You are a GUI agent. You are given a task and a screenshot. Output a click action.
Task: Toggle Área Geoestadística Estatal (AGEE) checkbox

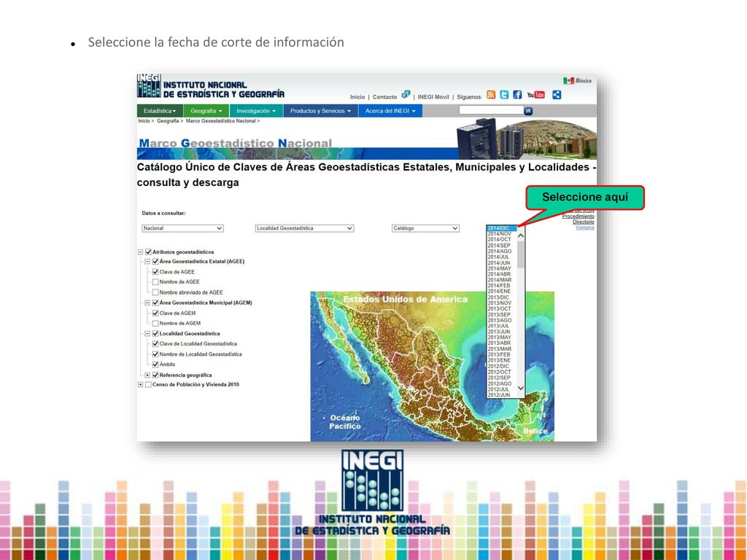pyautogui.click(x=155, y=262)
